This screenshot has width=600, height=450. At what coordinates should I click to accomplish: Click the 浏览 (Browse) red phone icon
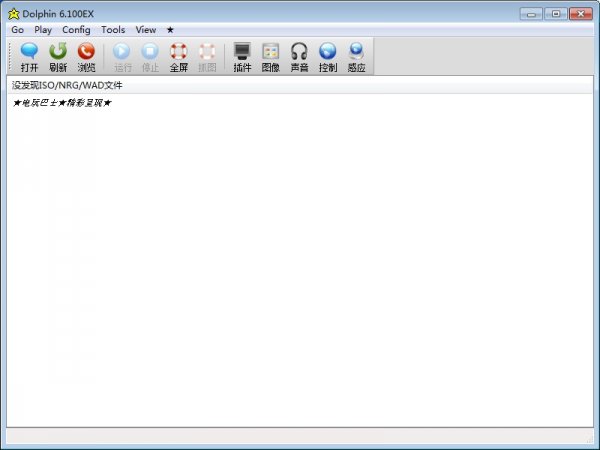86,51
